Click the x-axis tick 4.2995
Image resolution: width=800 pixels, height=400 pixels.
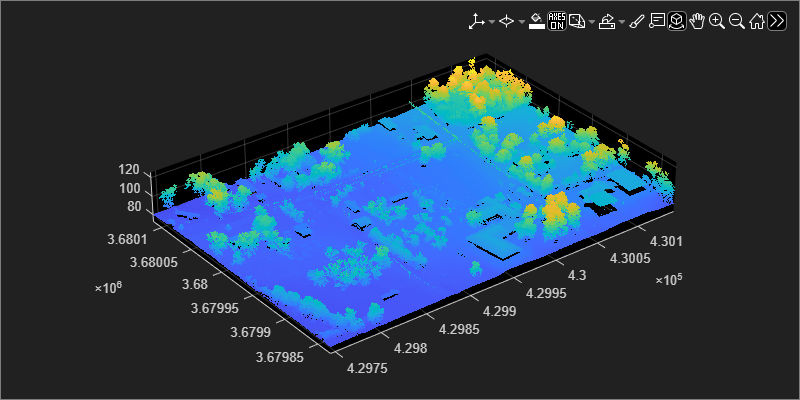[547, 293]
